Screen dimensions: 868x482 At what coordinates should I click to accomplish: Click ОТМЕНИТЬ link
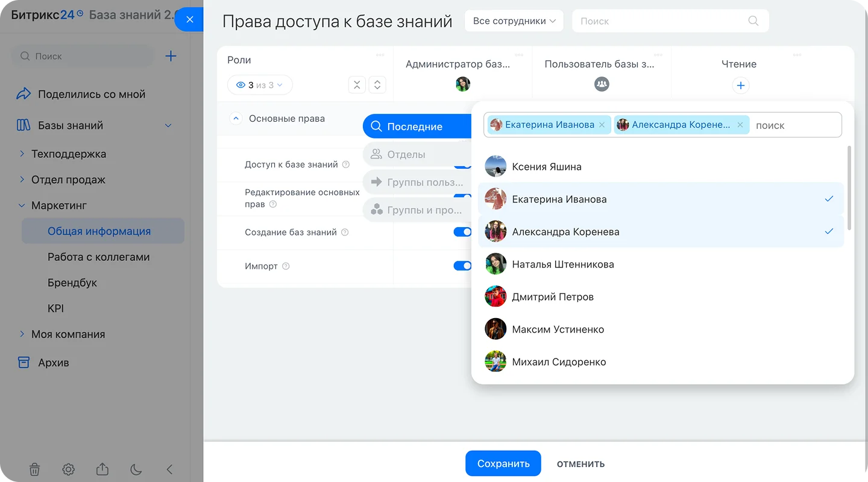coord(580,464)
